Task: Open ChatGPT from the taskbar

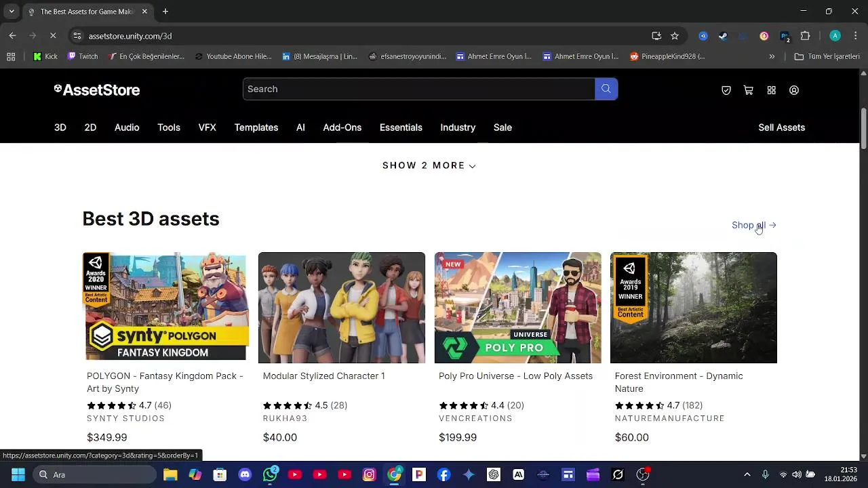Action: pyautogui.click(x=494, y=474)
